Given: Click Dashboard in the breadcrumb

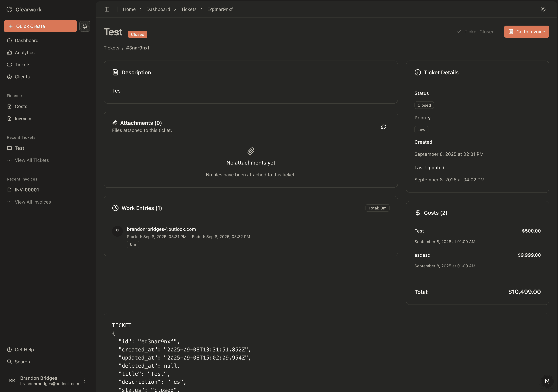Looking at the screenshot, I should [158, 9].
